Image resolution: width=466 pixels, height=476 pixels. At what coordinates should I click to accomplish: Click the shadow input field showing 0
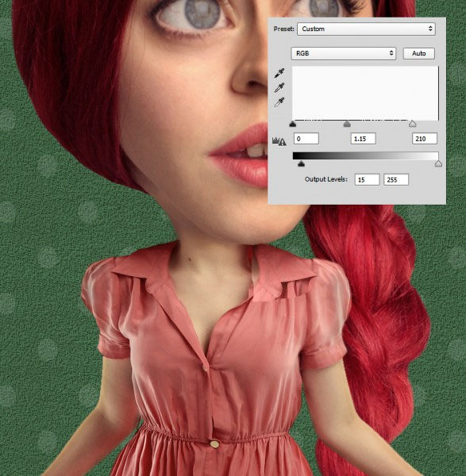pos(306,139)
